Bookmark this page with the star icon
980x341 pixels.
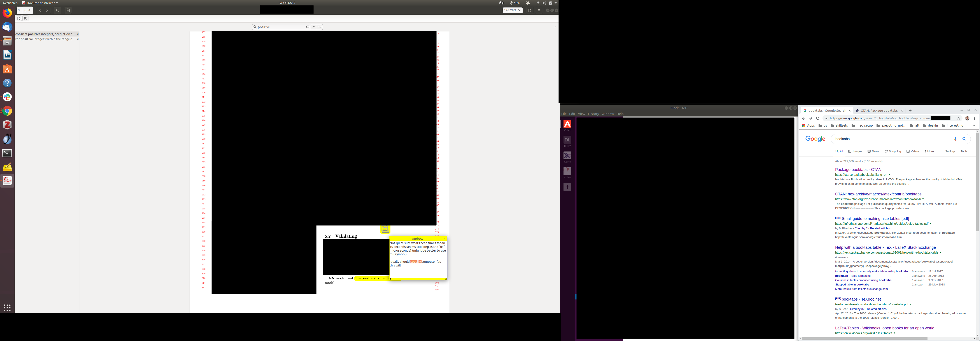(x=958, y=118)
